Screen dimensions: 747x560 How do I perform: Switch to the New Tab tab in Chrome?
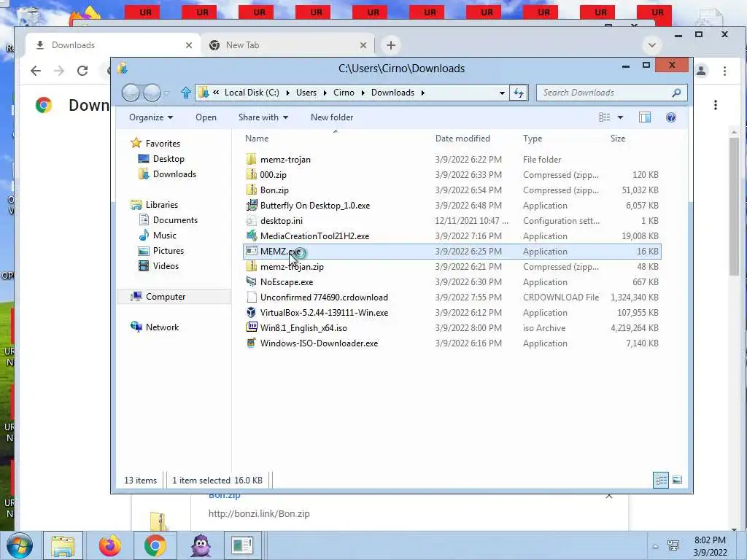pos(287,45)
